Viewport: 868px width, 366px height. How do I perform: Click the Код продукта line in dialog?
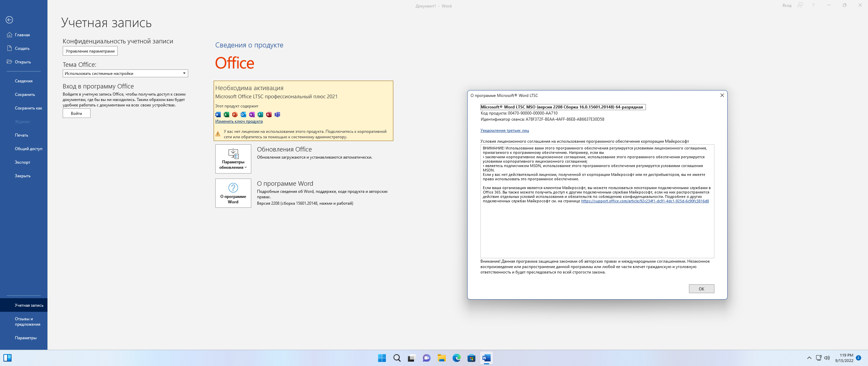(x=519, y=113)
